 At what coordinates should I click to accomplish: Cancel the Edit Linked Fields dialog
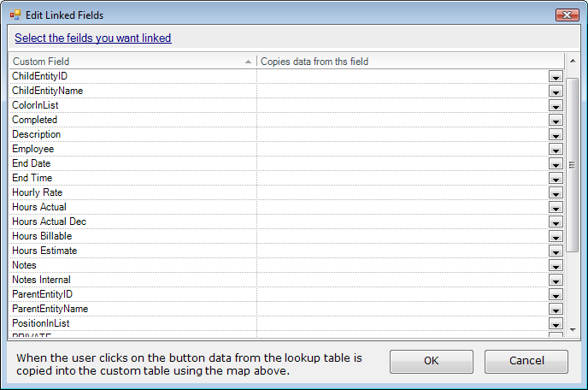(526, 361)
